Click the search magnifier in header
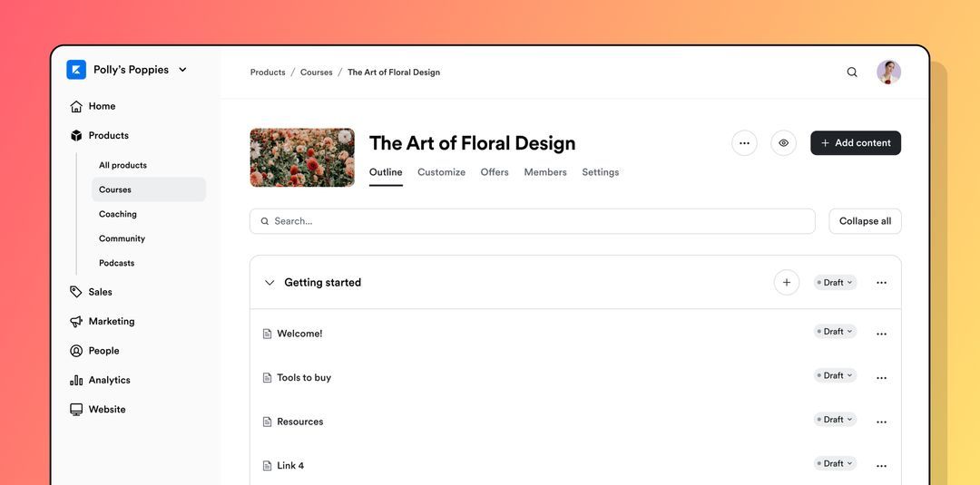The width and height of the screenshot is (980, 485). click(x=852, y=73)
